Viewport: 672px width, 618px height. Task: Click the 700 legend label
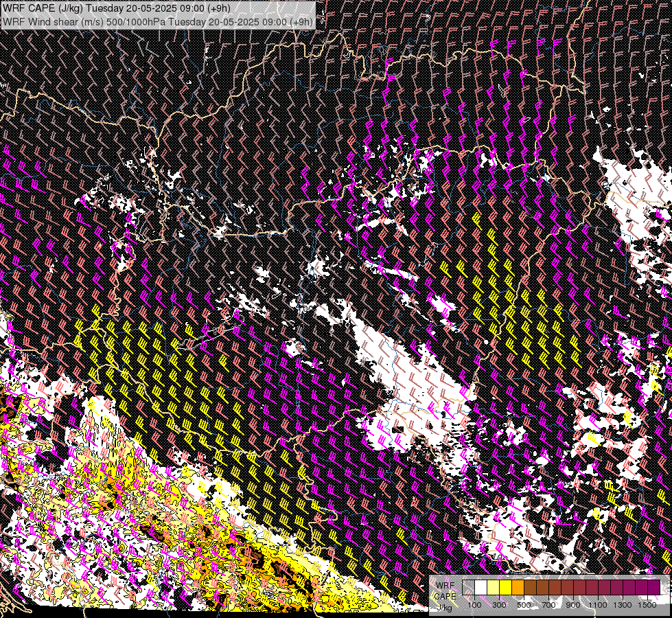548,605
